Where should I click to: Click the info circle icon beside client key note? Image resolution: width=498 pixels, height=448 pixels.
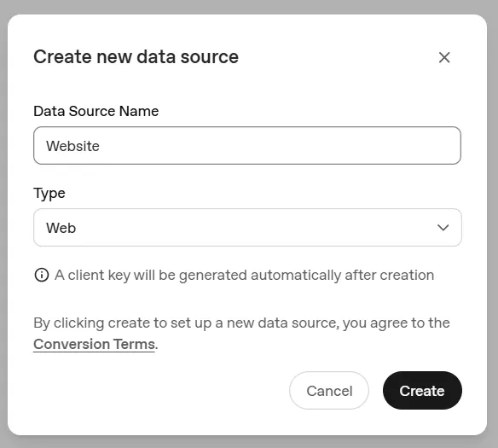tap(42, 275)
